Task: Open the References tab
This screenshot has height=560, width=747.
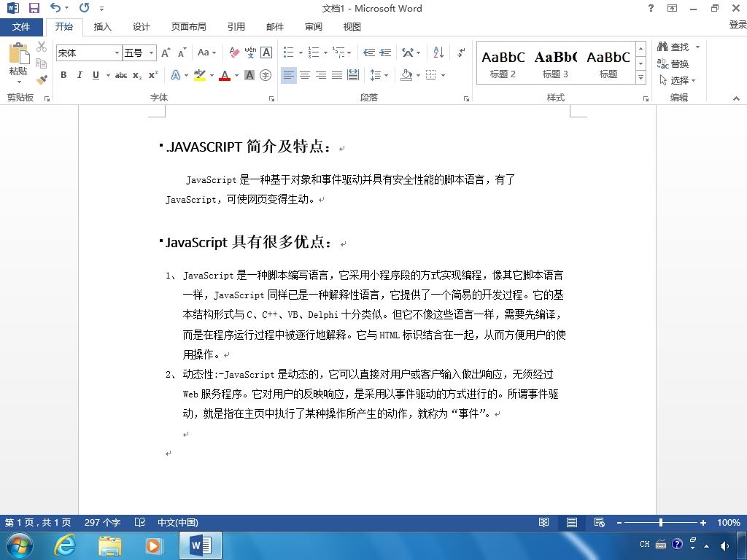Action: point(236,27)
